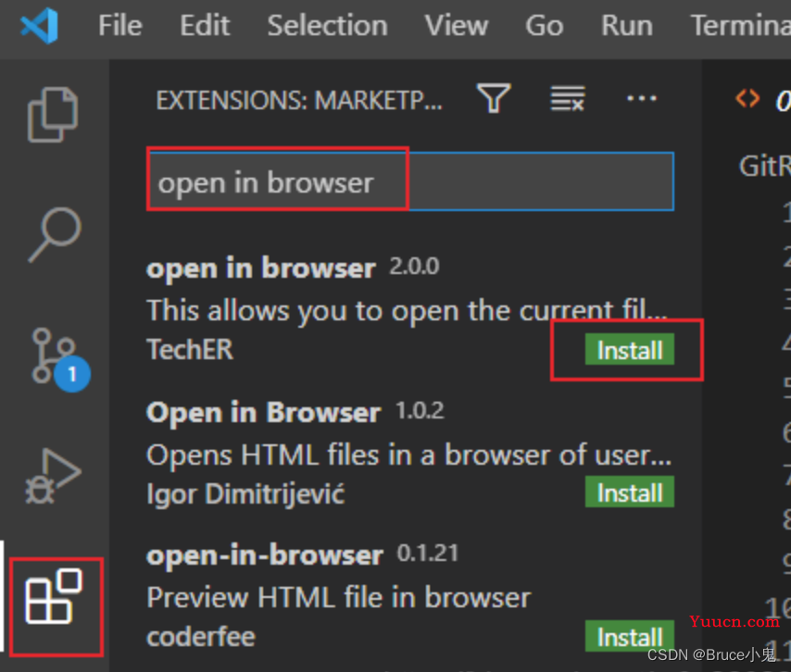Open the Explorer view icon
The width and height of the screenshot is (791, 672).
53,115
